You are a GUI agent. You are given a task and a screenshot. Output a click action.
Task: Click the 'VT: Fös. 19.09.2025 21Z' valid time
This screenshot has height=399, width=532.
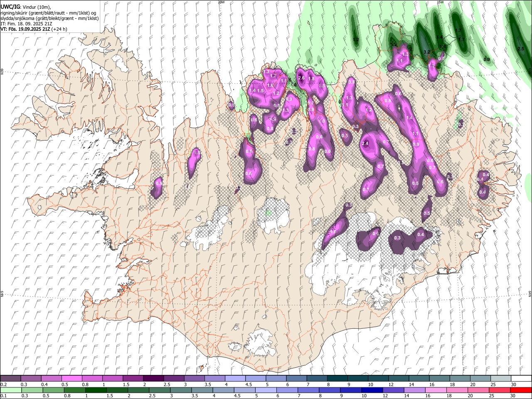point(25,29)
